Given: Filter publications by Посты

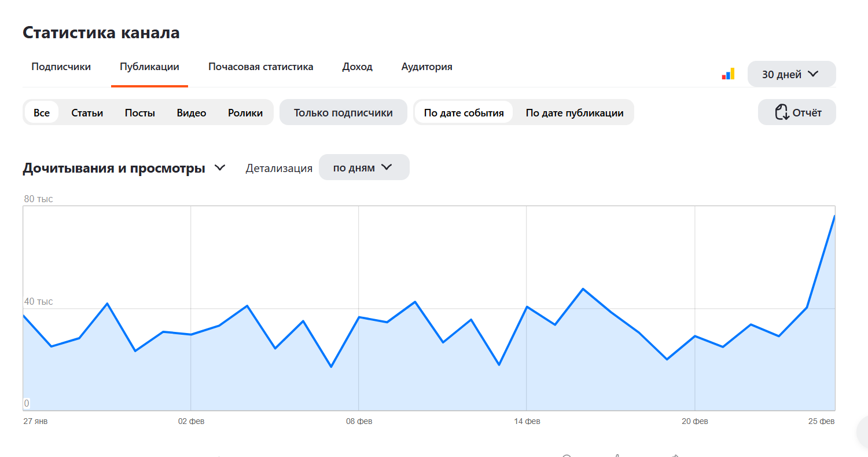Looking at the screenshot, I should coord(139,112).
